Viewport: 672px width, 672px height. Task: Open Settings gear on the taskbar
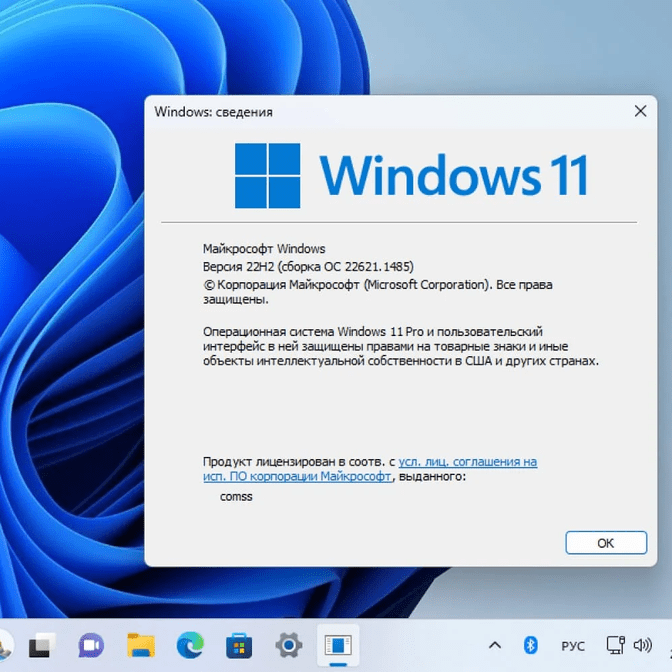tap(288, 645)
